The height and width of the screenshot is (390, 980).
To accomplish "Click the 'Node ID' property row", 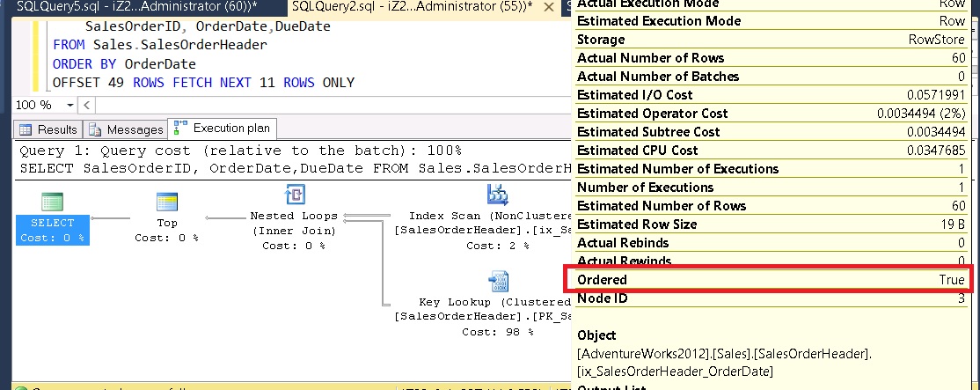I will [x=771, y=298].
